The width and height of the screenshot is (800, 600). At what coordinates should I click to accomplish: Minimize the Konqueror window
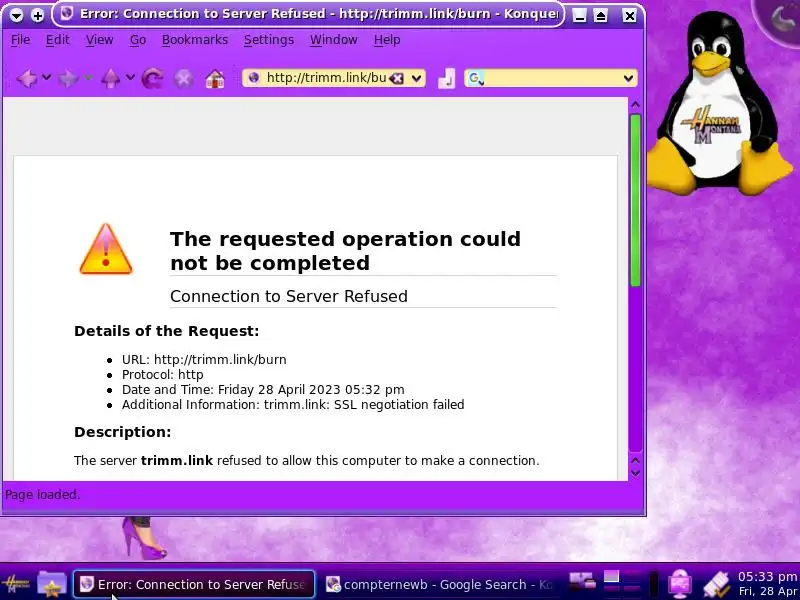click(579, 16)
